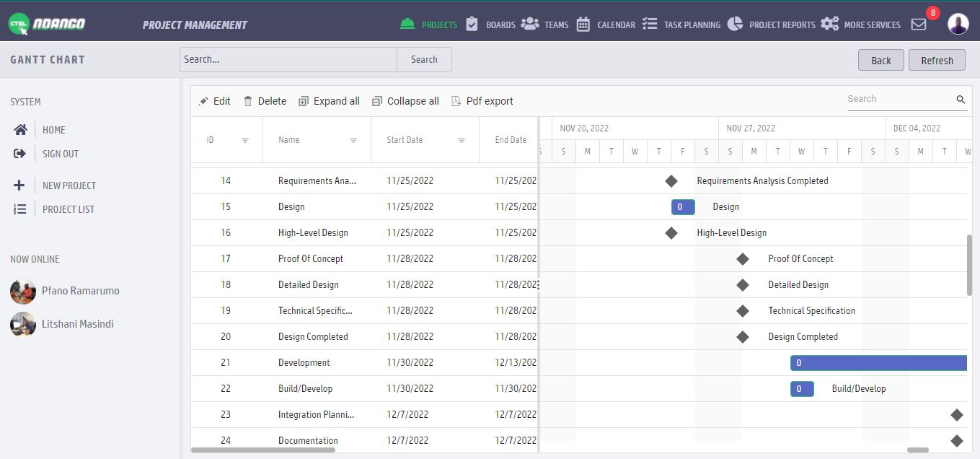Collapse all Gantt tasks
Viewport: 980px width, 459px height.
[x=405, y=101]
